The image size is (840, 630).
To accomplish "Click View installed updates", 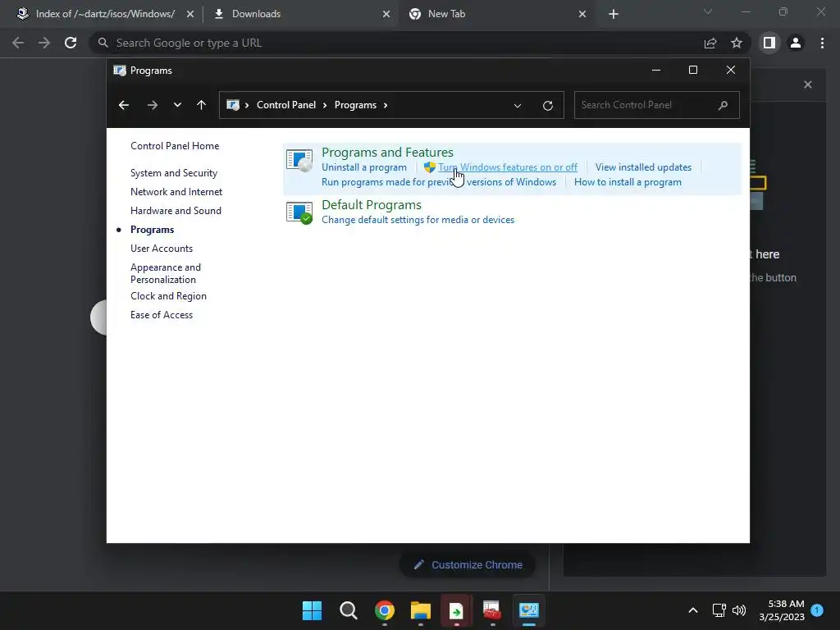I will pyautogui.click(x=643, y=167).
